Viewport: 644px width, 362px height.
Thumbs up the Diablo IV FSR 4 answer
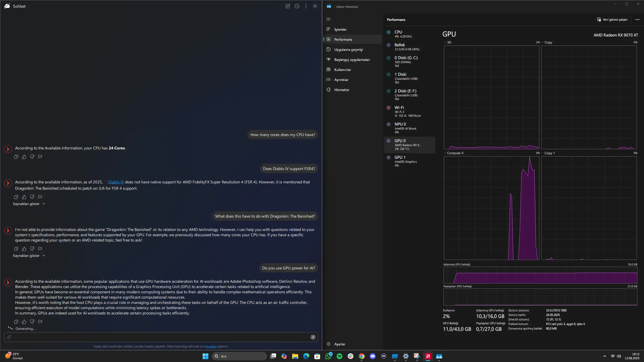pos(24,197)
